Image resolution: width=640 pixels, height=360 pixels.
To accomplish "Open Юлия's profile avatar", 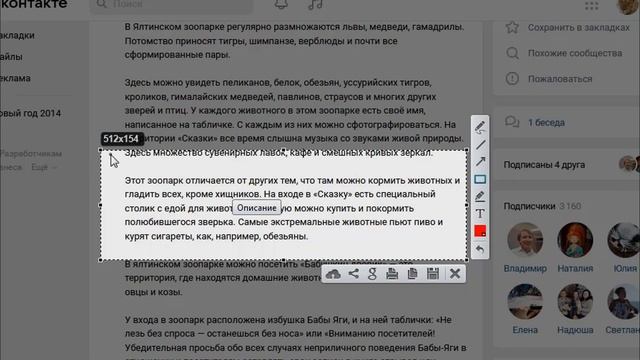I will tap(623, 240).
